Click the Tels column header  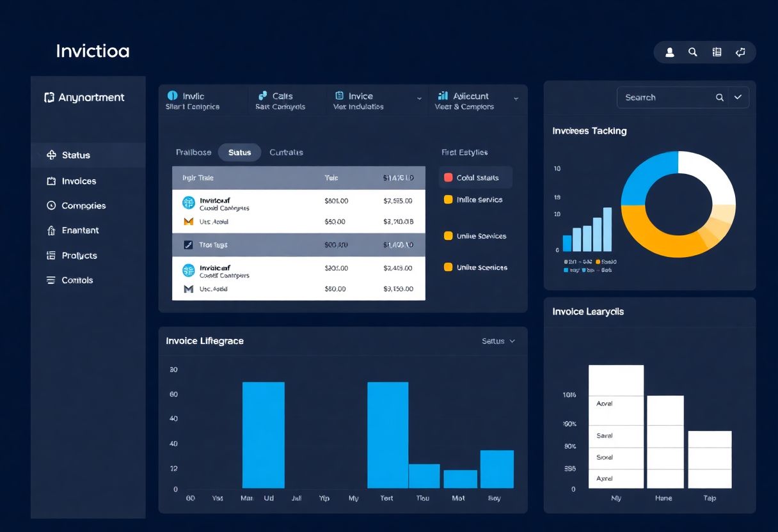tap(331, 178)
